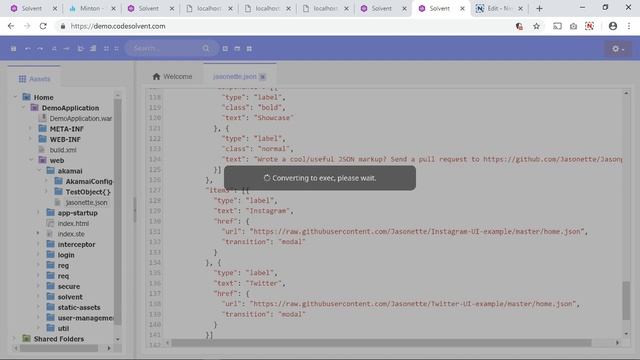640x360 pixels.
Task: Click the first square icon right of Search
Action: pos(225,49)
